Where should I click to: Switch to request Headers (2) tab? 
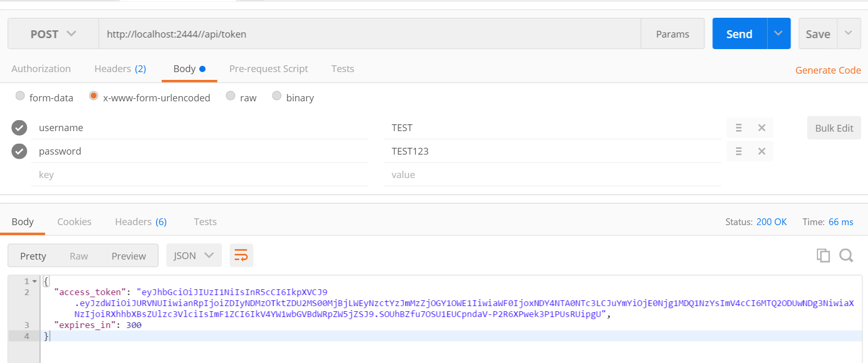point(120,69)
